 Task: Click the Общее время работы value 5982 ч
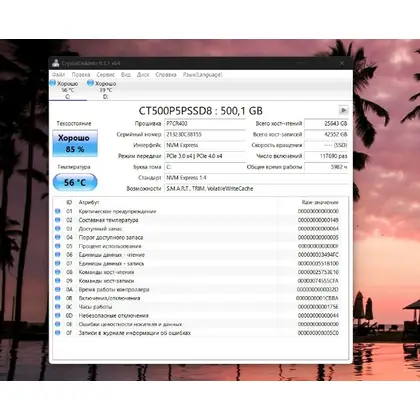327,167
